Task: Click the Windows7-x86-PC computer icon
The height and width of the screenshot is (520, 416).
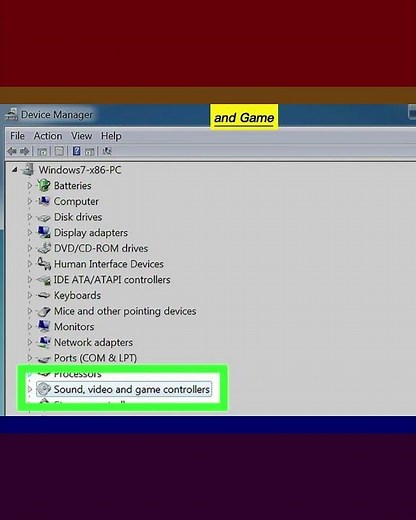Action: [28, 170]
